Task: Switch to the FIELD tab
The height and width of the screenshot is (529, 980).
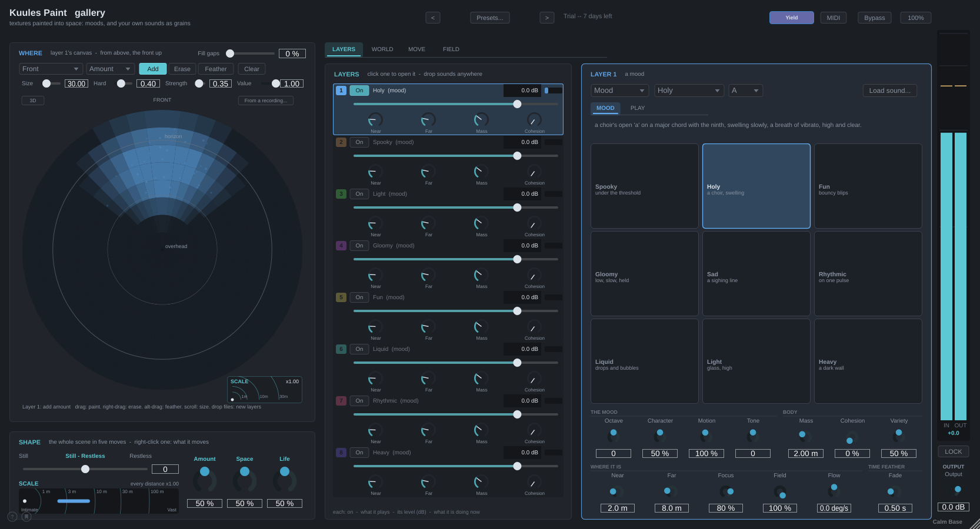Action: pyautogui.click(x=451, y=49)
